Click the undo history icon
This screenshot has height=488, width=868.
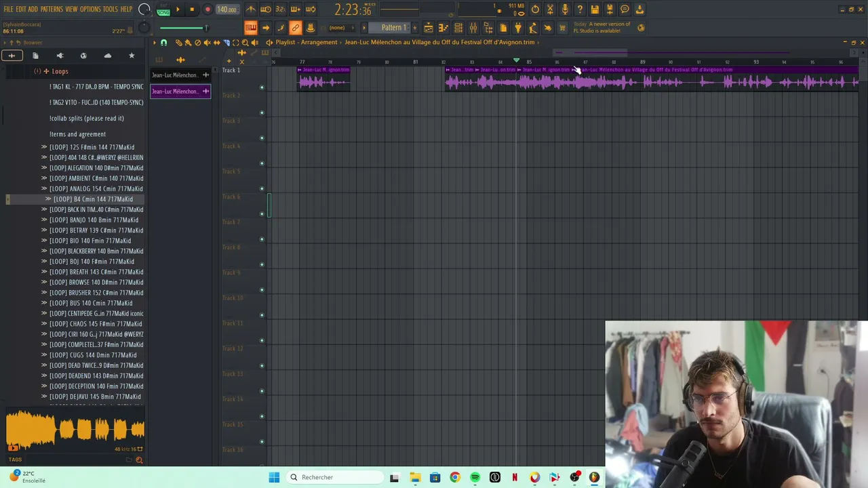(535, 9)
